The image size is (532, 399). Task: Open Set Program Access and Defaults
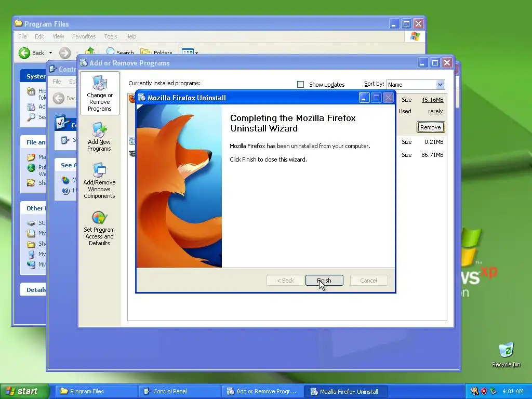99,229
